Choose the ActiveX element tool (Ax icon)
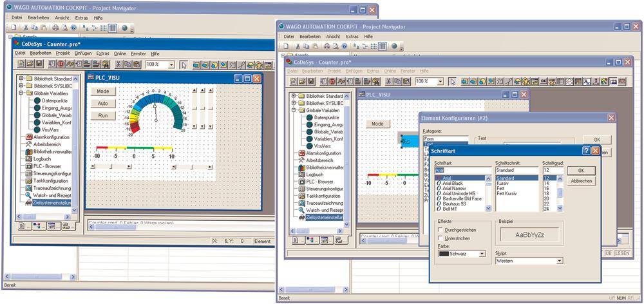This screenshot has height=304, width=644. point(587,81)
